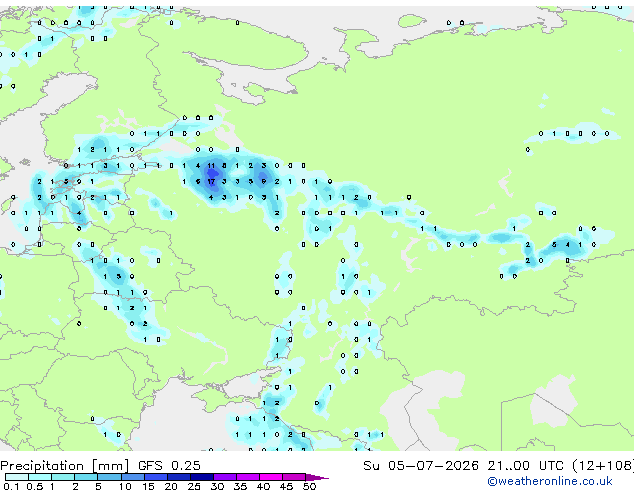Click the legend label "0.5"
Image resolution: width=634 pixels, height=490 pixels.
35,486
